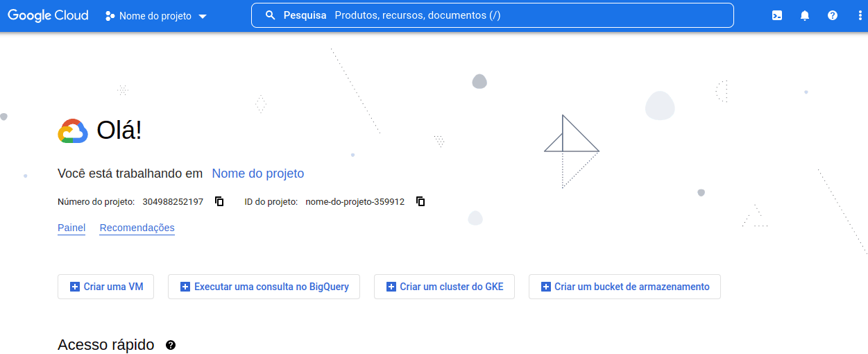This screenshot has width=868, height=354.
Task: Open the Nome do projeto project selector
Action: pos(156,16)
